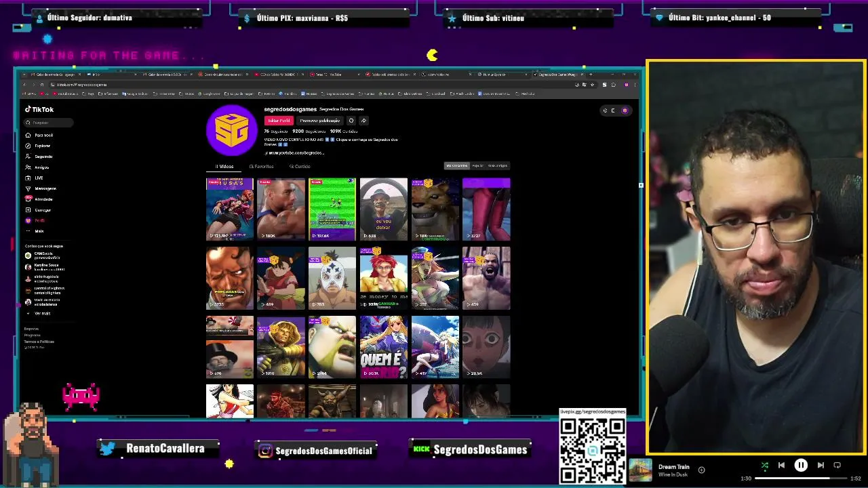Open the Para você feed
868x488 pixels.
point(39,135)
